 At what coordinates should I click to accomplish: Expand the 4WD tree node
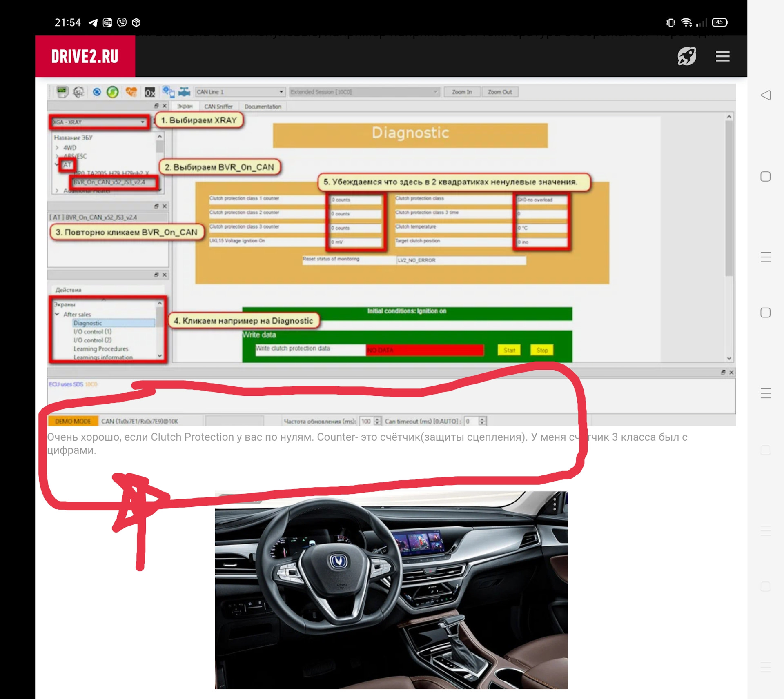pyautogui.click(x=57, y=148)
